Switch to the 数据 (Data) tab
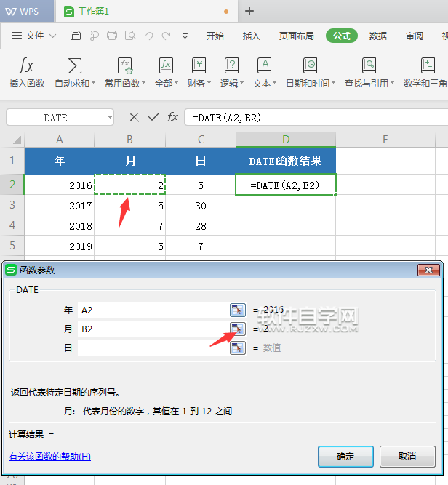 tap(378, 36)
